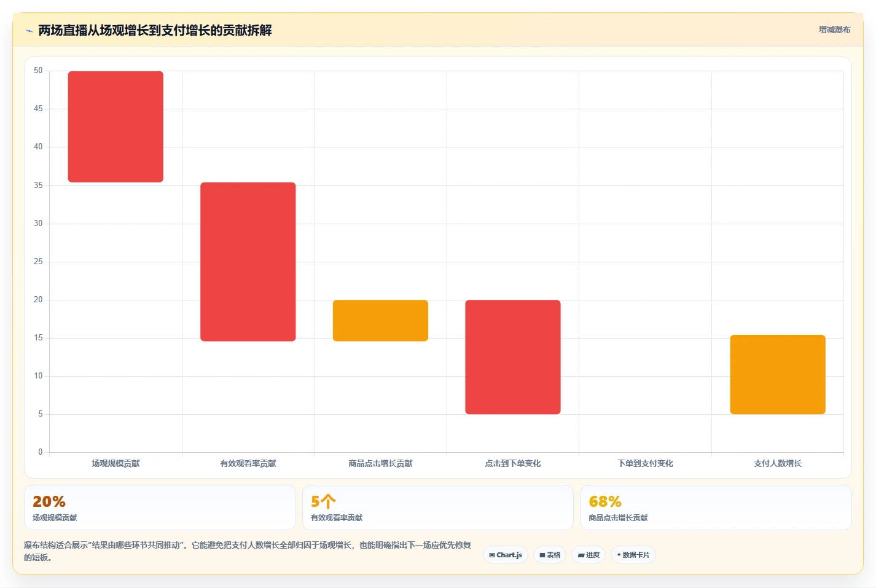Screen dimensions: 876x588
Task: Click the x-axis label 支付人数增长
Action: point(778,463)
